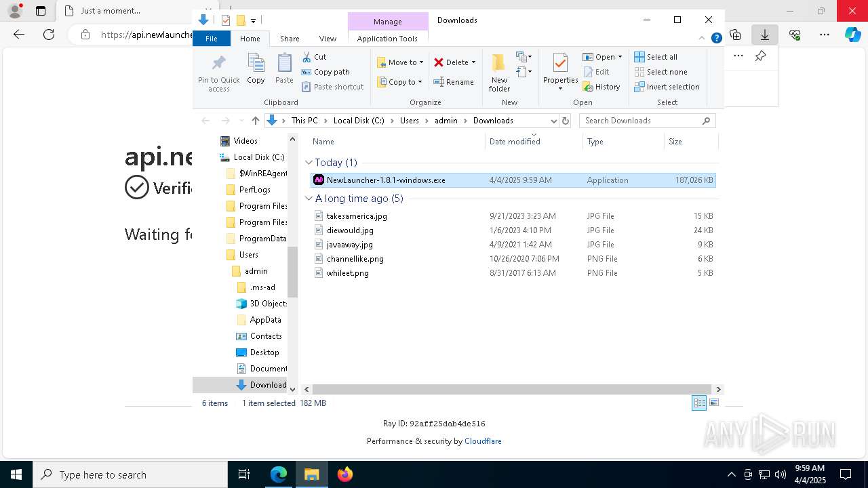Sort by Date modified column
The width and height of the screenshot is (868, 488).
tap(534, 142)
